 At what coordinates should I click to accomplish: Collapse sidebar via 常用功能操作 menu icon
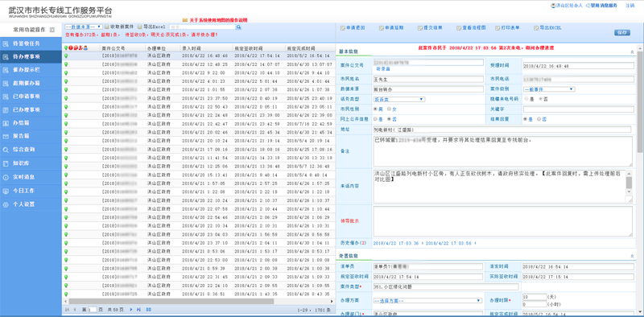coord(52,30)
